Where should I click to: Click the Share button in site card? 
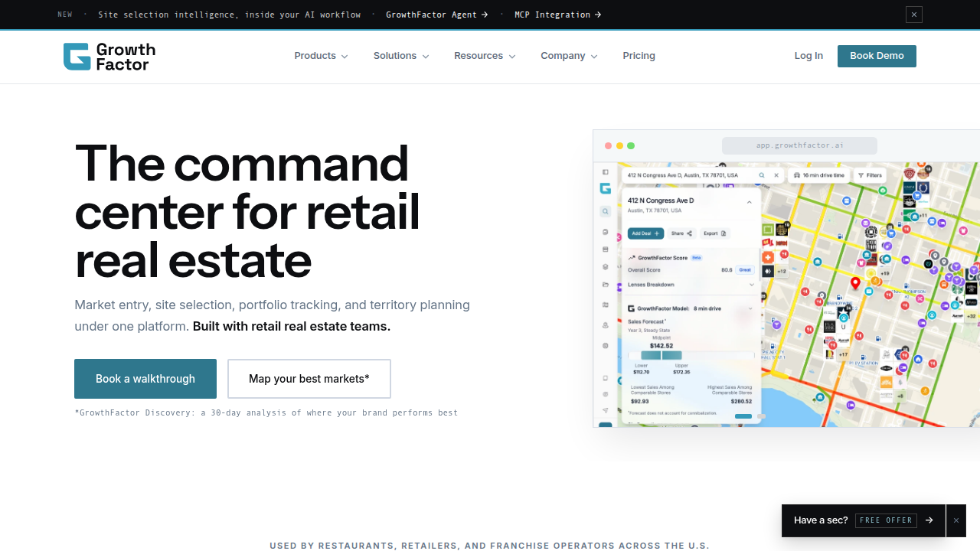681,233
